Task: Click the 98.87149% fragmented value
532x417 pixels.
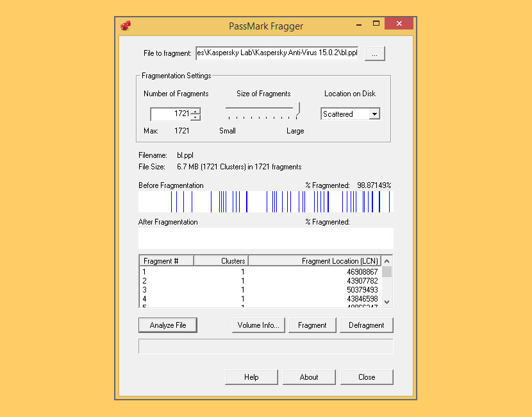Action: [x=374, y=185]
